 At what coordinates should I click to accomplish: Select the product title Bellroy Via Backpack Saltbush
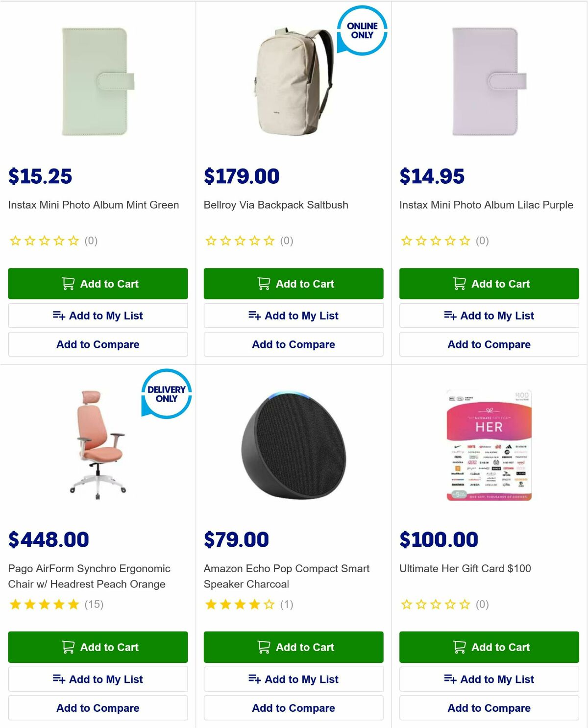click(276, 205)
